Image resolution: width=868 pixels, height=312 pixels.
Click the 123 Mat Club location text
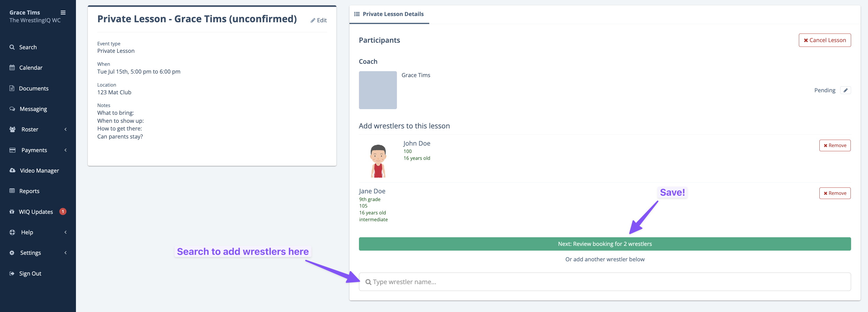[114, 92]
